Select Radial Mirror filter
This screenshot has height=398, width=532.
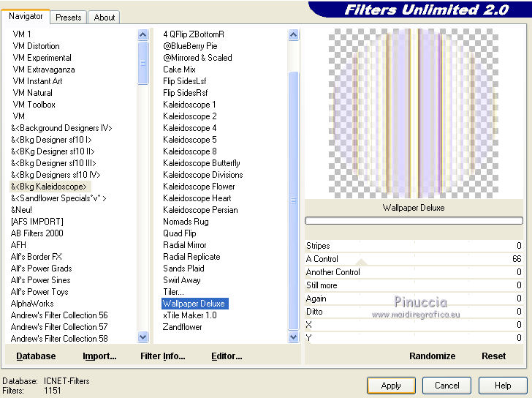185,245
